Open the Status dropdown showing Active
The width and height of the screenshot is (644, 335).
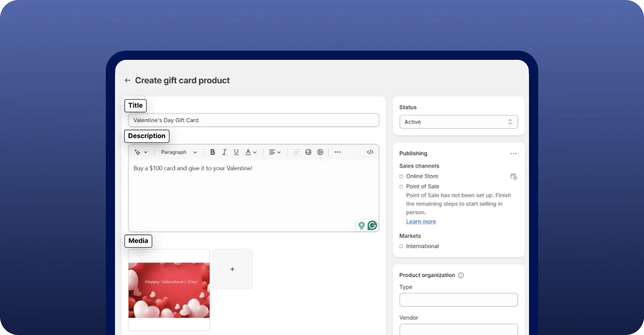[x=458, y=121]
